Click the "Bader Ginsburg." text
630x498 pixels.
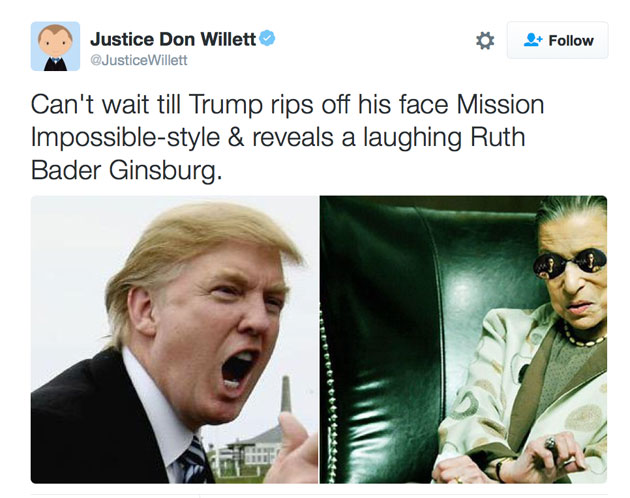126,170
